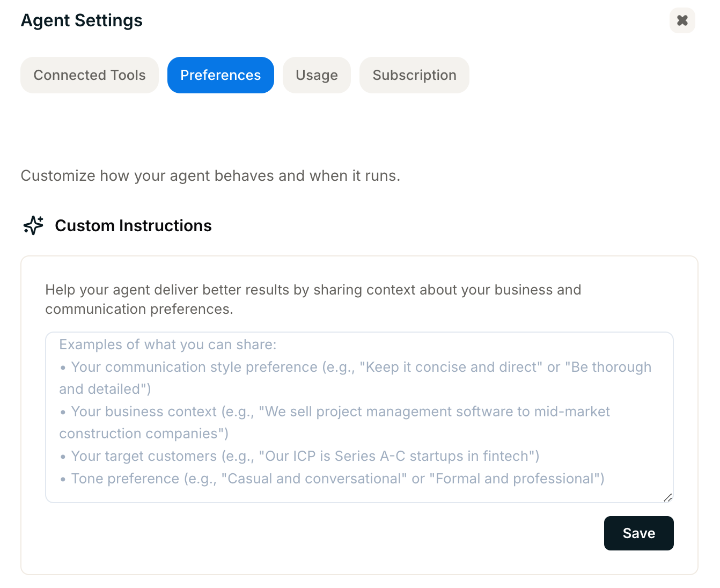720x588 pixels.
Task: Click the communication style preference placeholder line
Action: [x=361, y=367]
